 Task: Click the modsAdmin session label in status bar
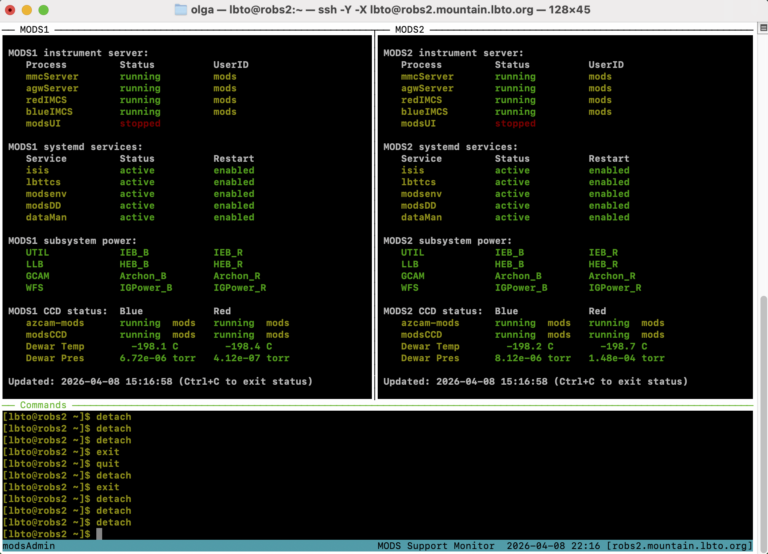coord(29,546)
